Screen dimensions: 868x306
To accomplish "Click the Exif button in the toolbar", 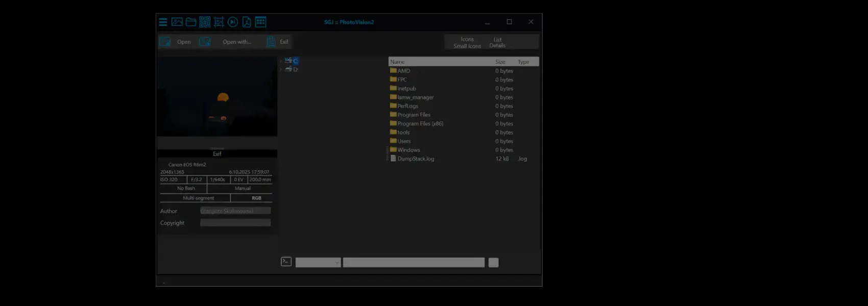I will click(283, 42).
